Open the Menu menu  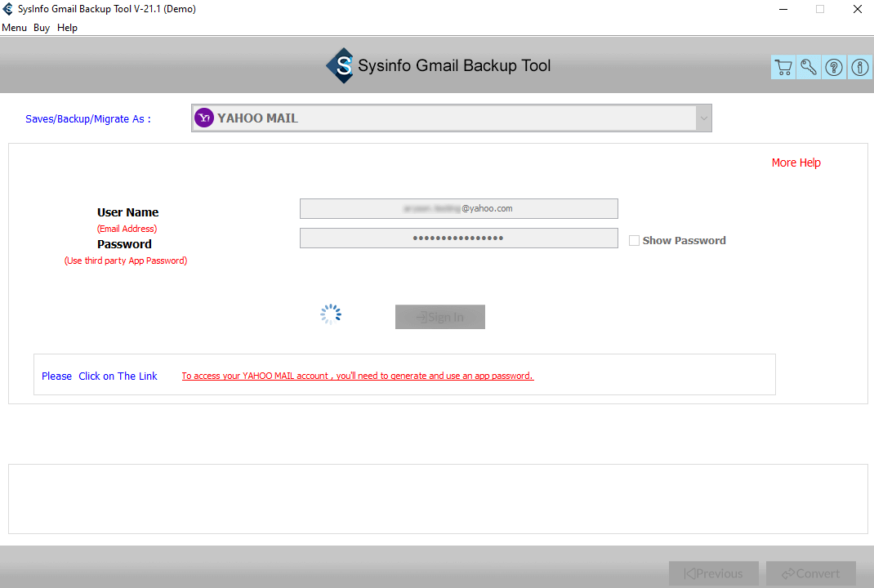(x=15, y=28)
